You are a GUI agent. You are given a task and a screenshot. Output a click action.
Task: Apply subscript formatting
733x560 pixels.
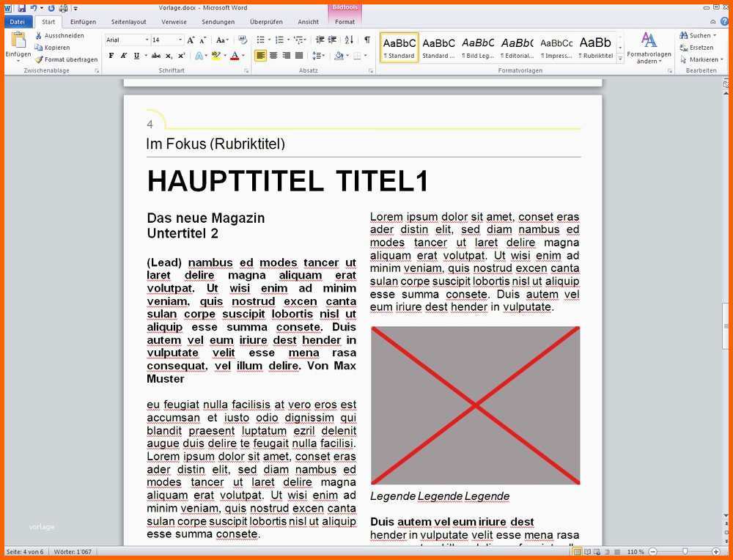[x=169, y=56]
